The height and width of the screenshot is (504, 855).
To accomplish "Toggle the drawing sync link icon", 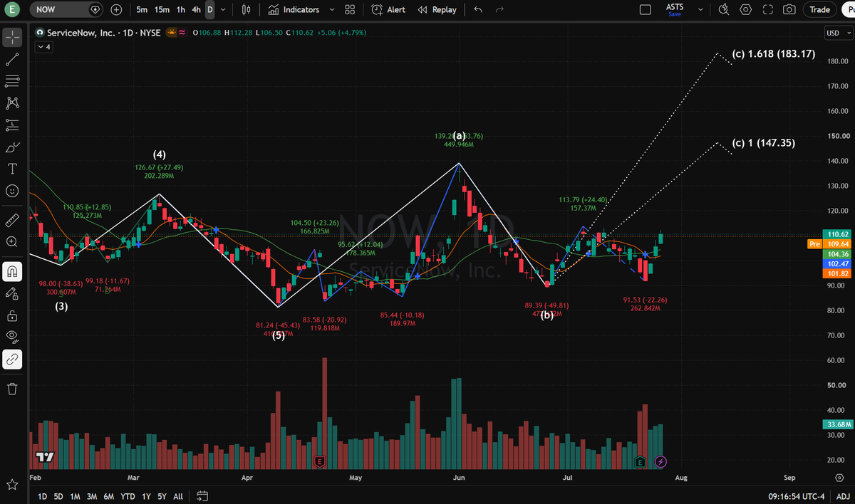I will (x=12, y=359).
